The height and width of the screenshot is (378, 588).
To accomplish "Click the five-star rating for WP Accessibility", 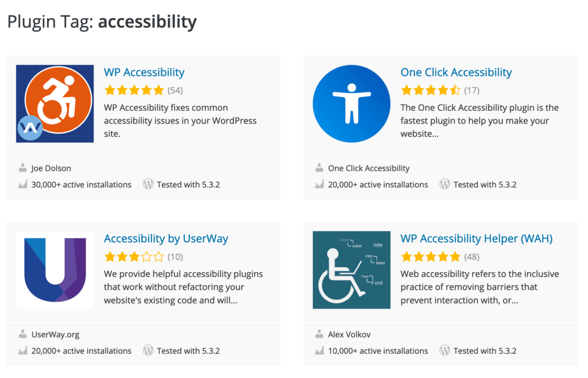I will 134,90.
